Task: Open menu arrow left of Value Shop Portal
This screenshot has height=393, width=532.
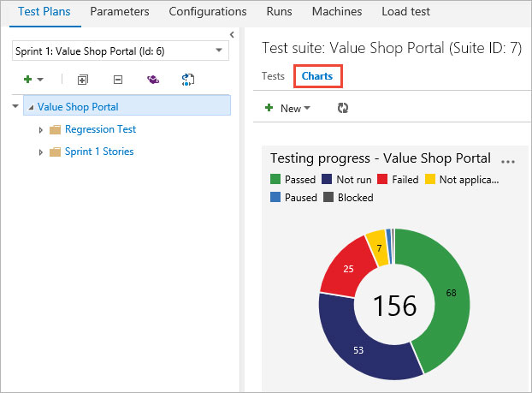Action: point(15,106)
